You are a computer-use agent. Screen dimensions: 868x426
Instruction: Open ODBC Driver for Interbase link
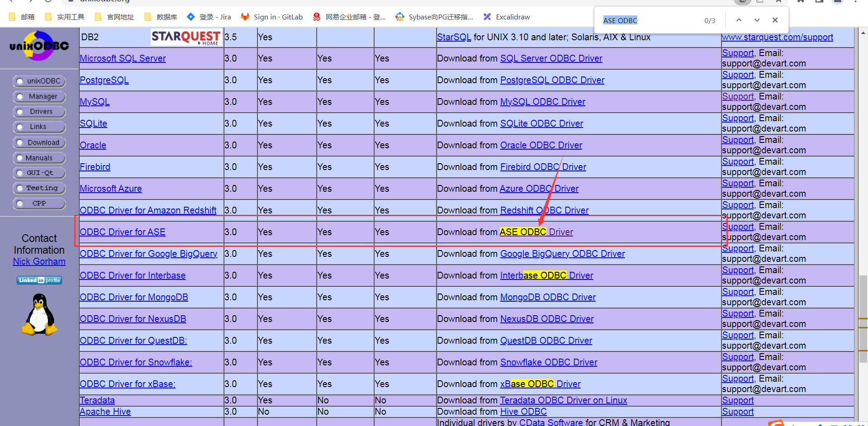coord(133,275)
